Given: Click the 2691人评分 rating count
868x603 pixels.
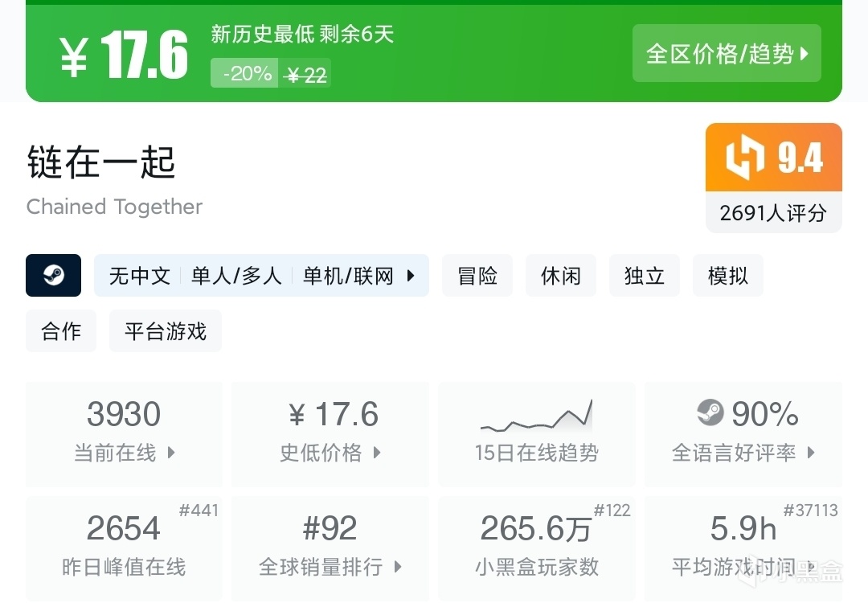Looking at the screenshot, I should [x=773, y=213].
